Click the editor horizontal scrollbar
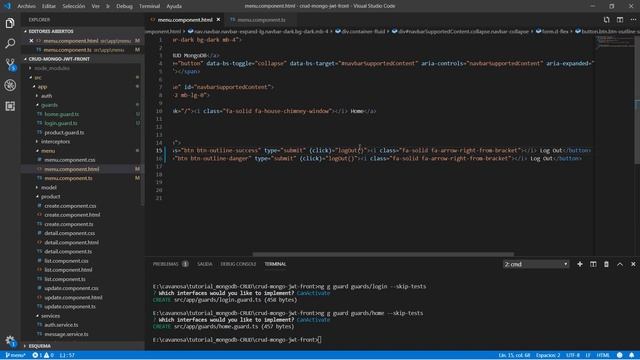 point(383,254)
